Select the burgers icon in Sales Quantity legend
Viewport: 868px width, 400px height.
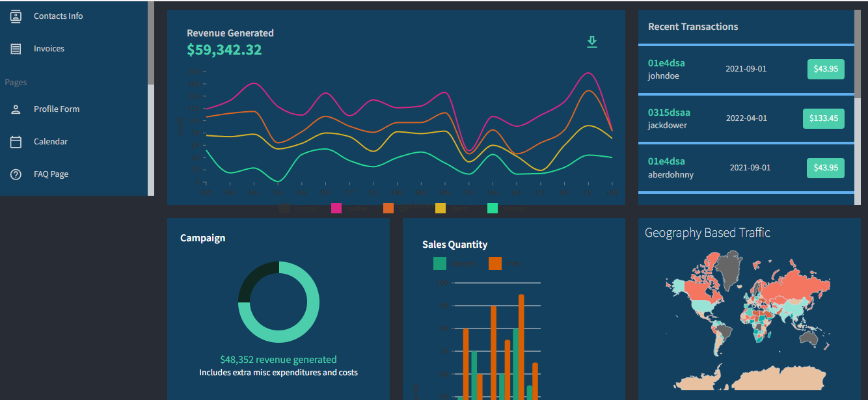point(439,264)
